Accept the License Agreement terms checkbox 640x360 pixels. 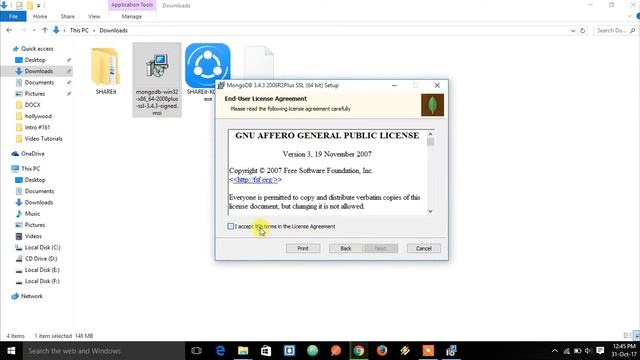(231, 226)
